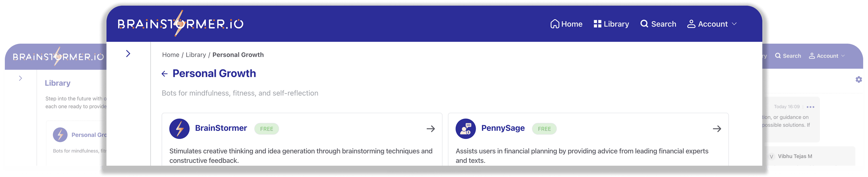Open the three-dot message options menu

(810, 107)
